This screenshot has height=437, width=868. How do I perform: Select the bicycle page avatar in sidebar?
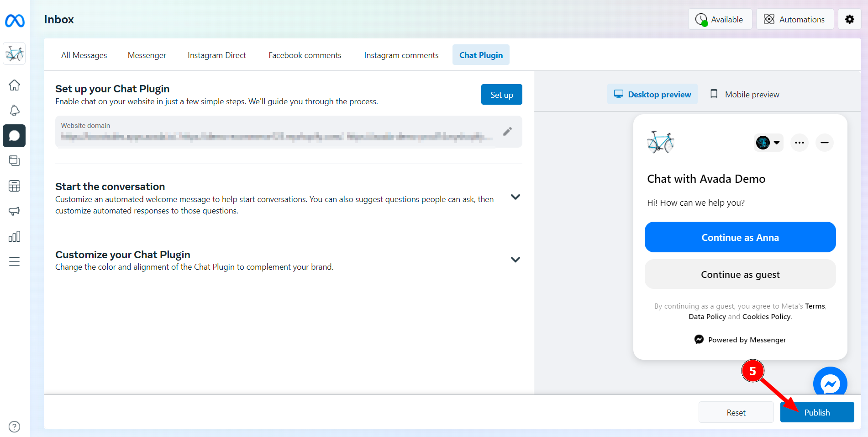[x=14, y=54]
